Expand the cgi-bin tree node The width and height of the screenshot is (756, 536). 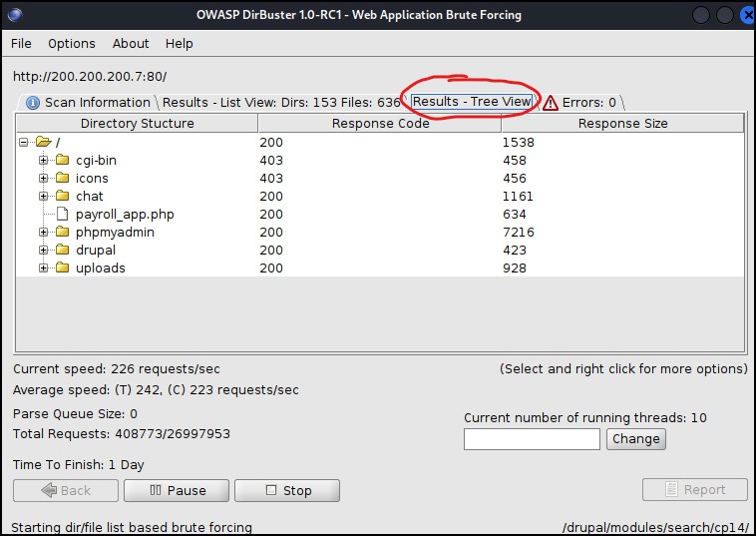43,161
